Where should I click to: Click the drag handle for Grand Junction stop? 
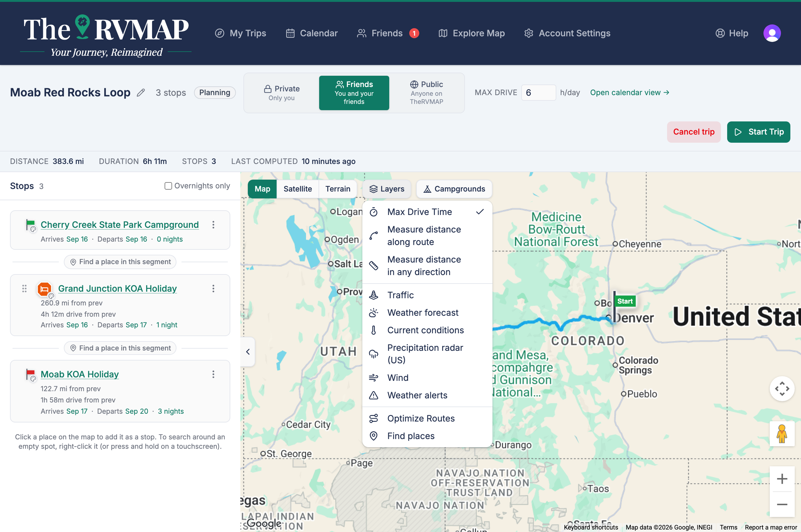point(24,289)
